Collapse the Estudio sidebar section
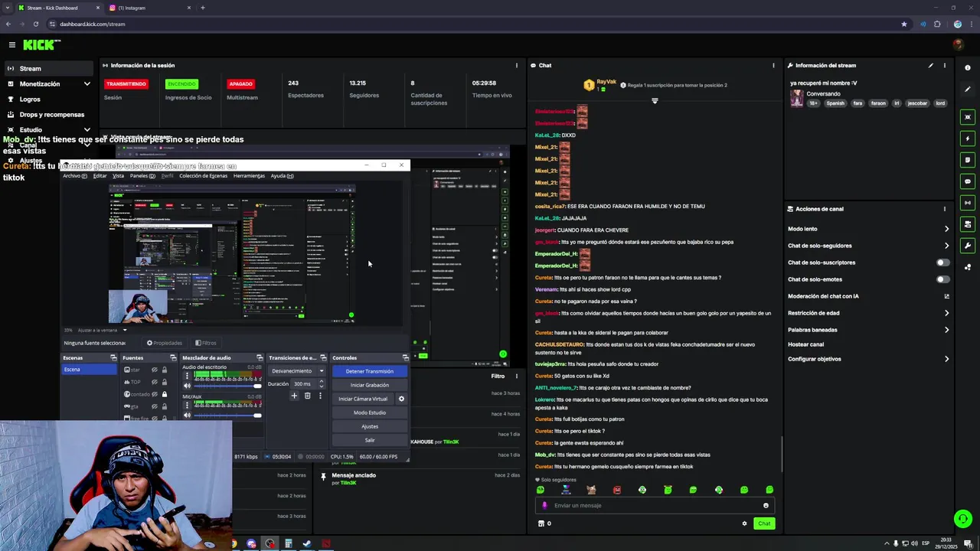The width and height of the screenshot is (980, 551). 87,129
